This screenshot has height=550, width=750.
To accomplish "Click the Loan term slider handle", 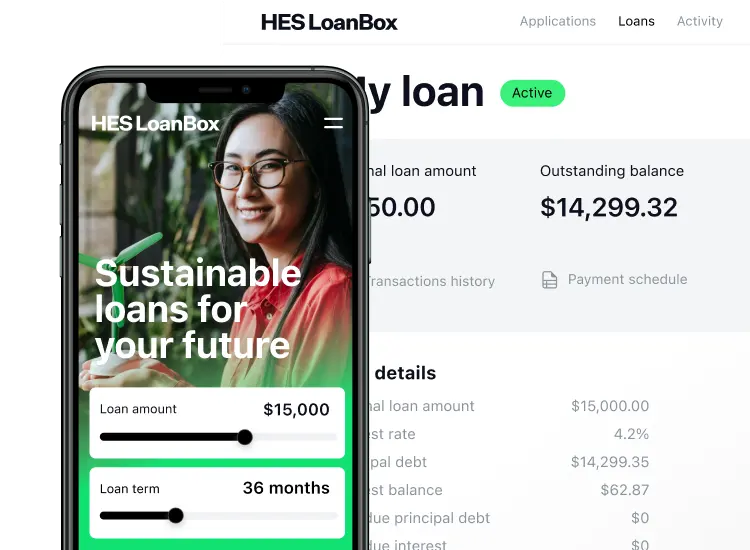I will 176,516.
